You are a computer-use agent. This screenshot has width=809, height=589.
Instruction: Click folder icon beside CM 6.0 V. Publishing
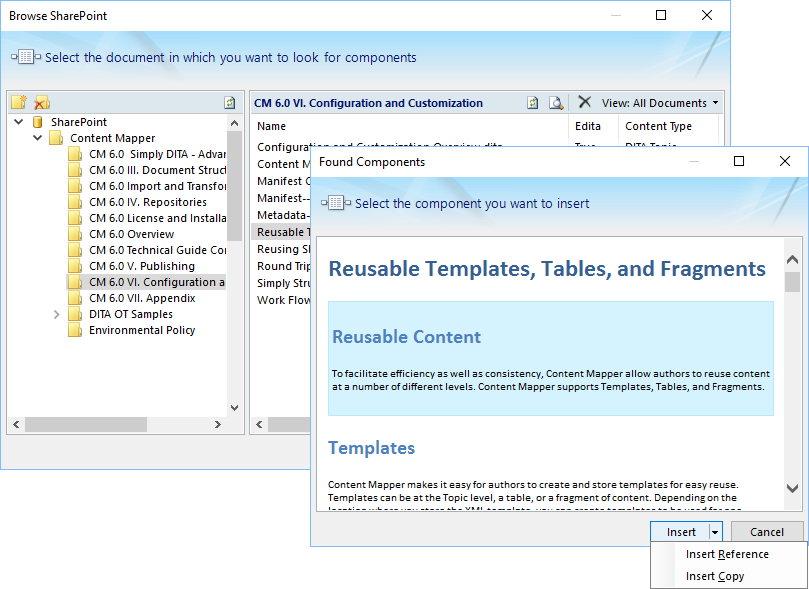(x=75, y=266)
